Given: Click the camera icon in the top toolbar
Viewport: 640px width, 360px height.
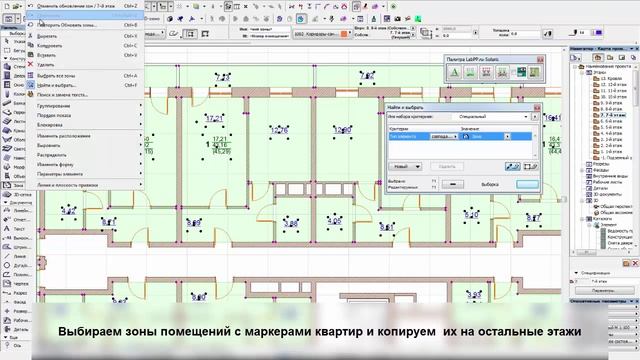Looking at the screenshot, I should tap(398, 19).
